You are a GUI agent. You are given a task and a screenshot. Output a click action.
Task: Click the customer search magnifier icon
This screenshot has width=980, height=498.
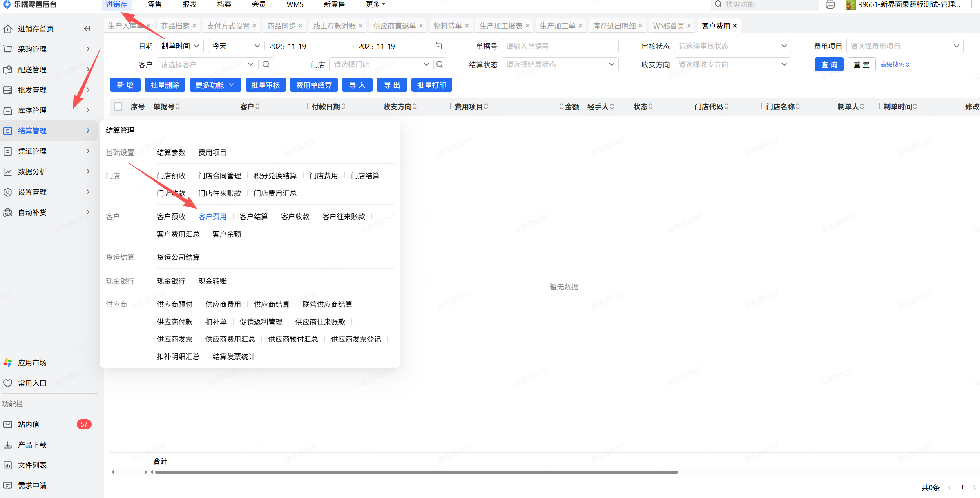(266, 64)
